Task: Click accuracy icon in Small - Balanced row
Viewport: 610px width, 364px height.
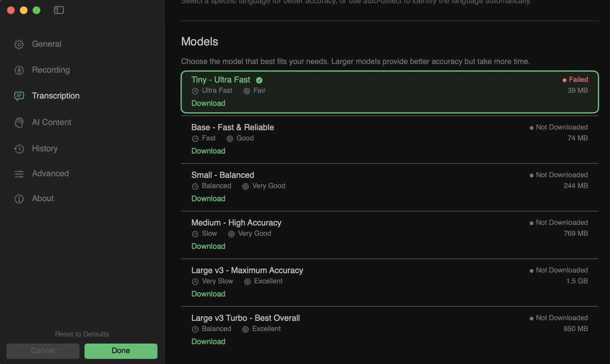Action: click(246, 187)
